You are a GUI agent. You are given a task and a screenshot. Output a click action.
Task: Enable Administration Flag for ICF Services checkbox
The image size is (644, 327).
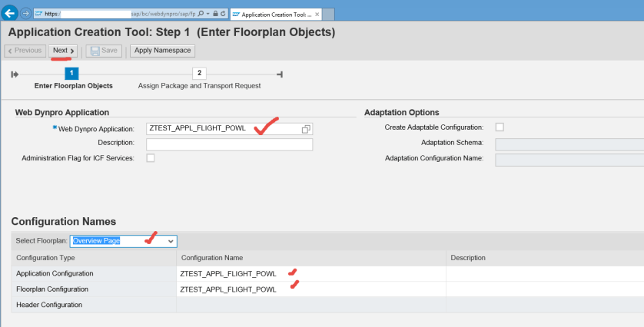(x=151, y=158)
